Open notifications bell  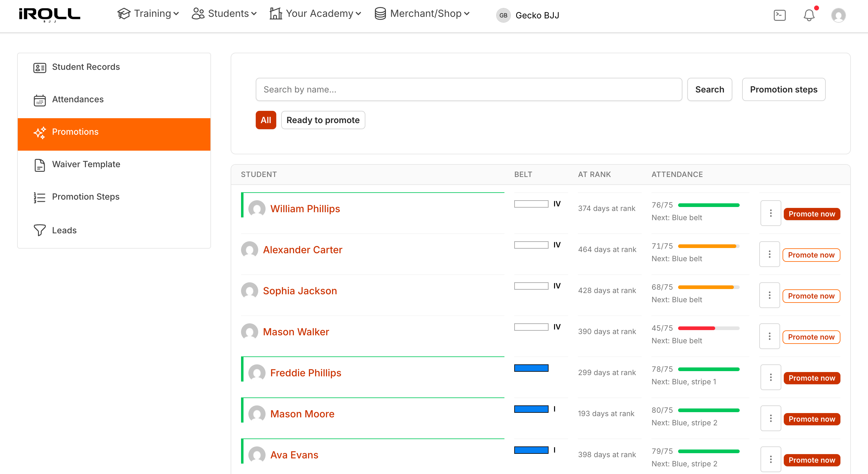(x=809, y=15)
